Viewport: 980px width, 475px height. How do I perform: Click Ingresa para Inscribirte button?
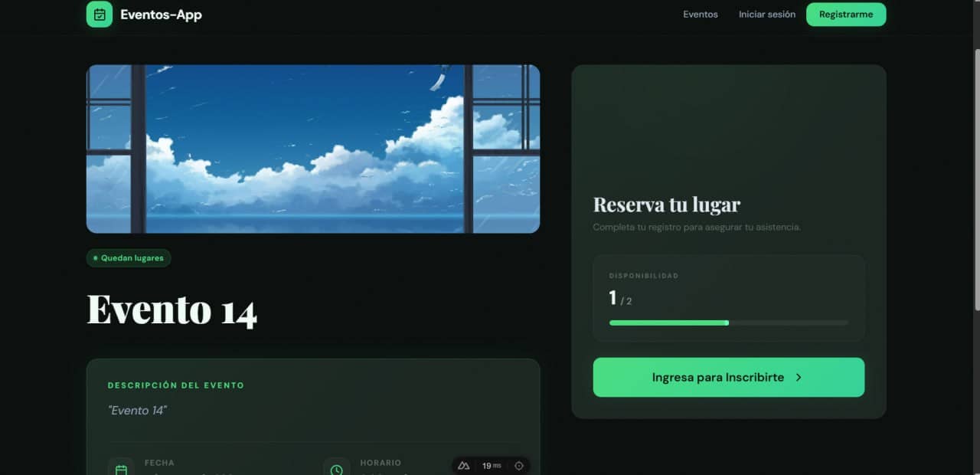click(729, 377)
